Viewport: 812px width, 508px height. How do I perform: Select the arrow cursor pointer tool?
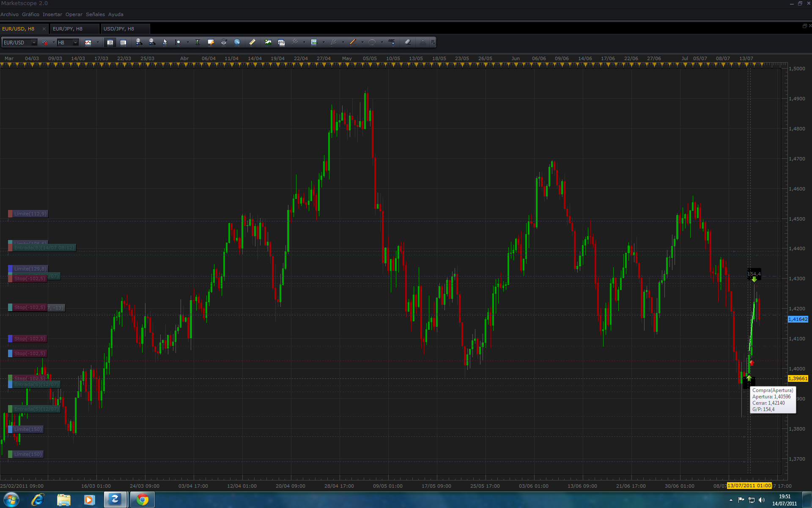point(165,42)
